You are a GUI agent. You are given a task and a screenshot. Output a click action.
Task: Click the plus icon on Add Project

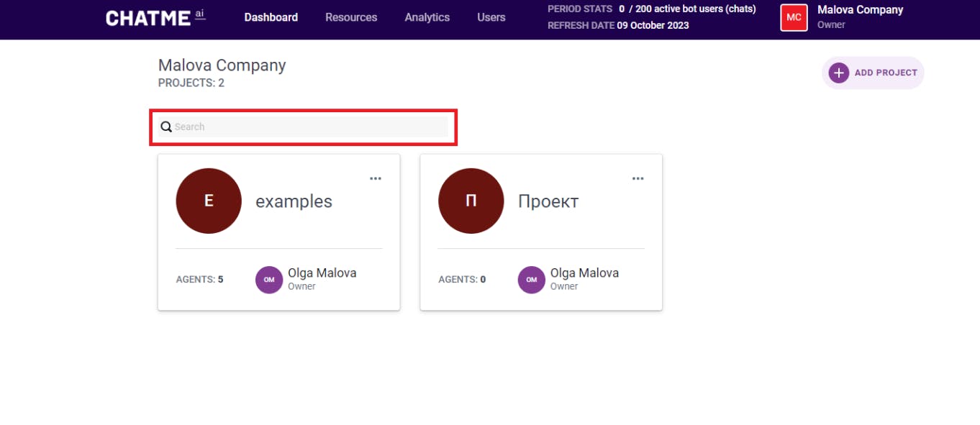[x=838, y=73]
